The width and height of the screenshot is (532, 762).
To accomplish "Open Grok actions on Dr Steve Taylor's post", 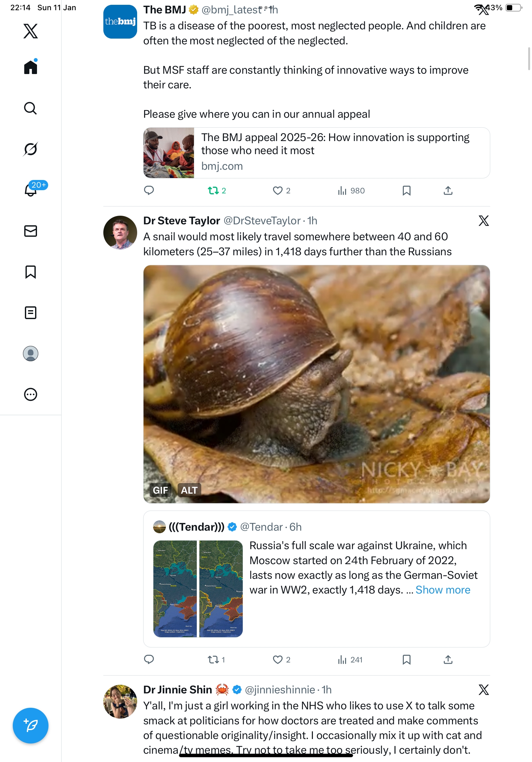I will click(x=483, y=221).
